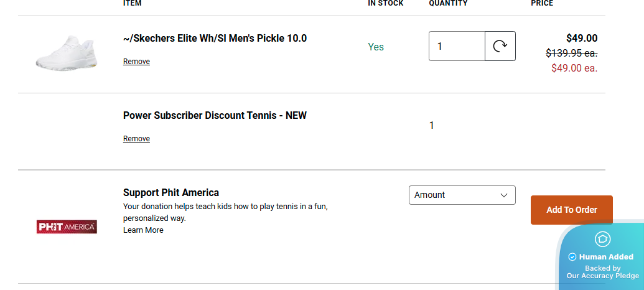644x290 pixels.
Task: Click the update quantity refresh icon
Action: (500, 46)
